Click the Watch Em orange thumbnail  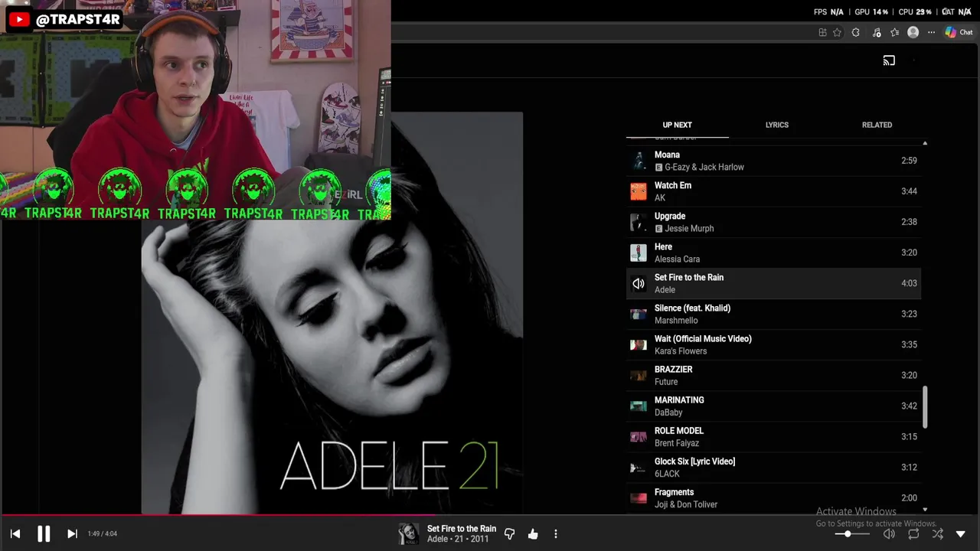(x=638, y=191)
